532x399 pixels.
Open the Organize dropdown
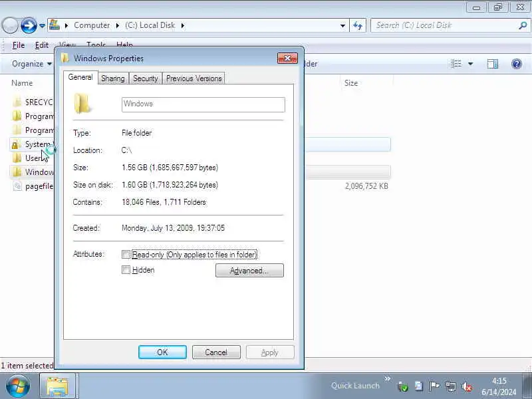[x=31, y=64]
